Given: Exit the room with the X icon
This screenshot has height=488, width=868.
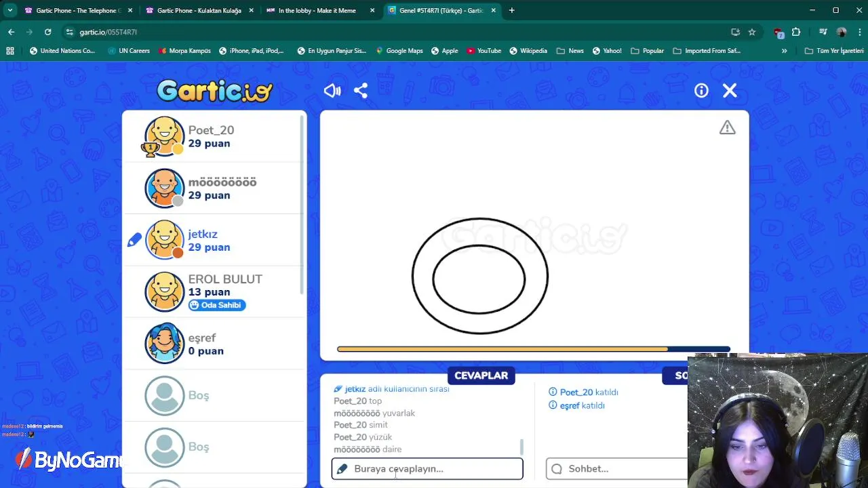Looking at the screenshot, I should [x=730, y=91].
